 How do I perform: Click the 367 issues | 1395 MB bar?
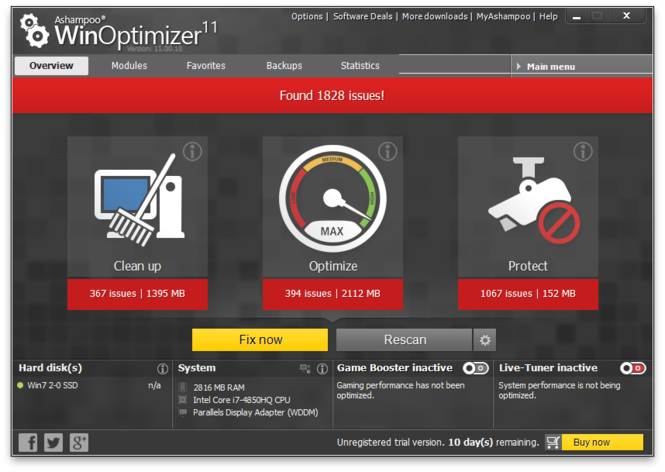137,294
